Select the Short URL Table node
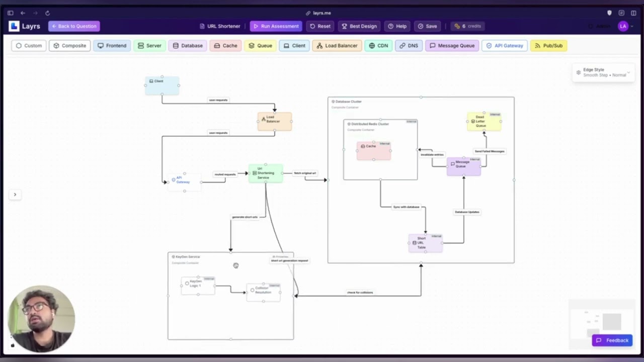This screenshot has height=362, width=644. pyautogui.click(x=425, y=243)
